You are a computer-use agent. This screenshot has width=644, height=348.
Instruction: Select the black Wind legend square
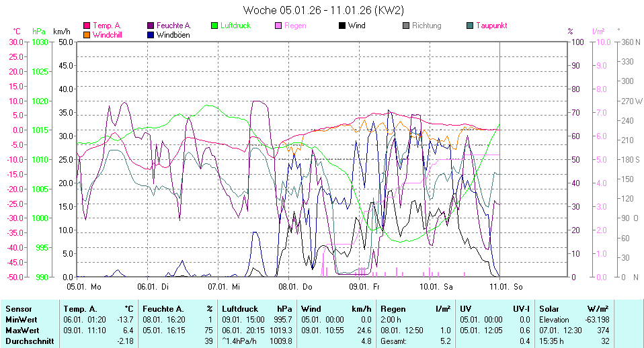pos(342,26)
